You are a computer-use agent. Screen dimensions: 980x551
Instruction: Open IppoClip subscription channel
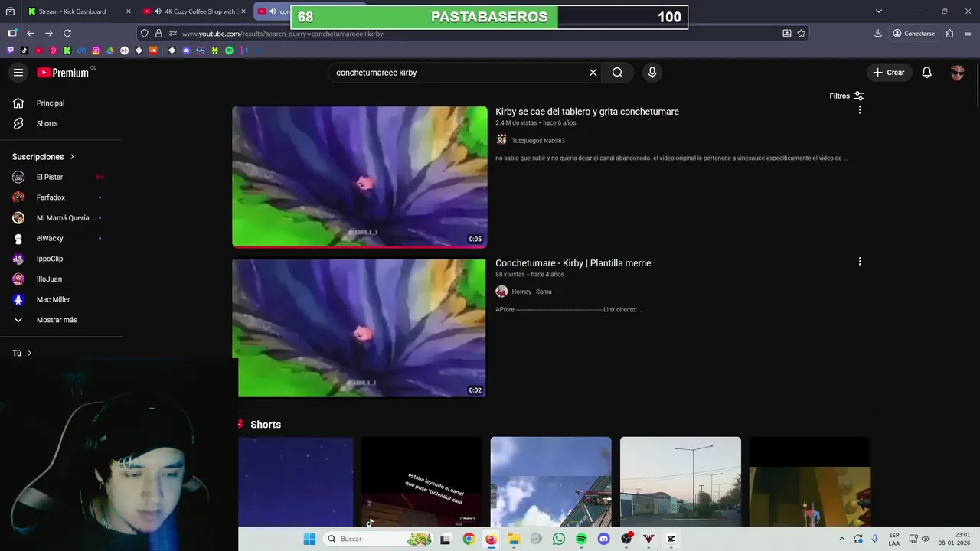click(x=50, y=259)
